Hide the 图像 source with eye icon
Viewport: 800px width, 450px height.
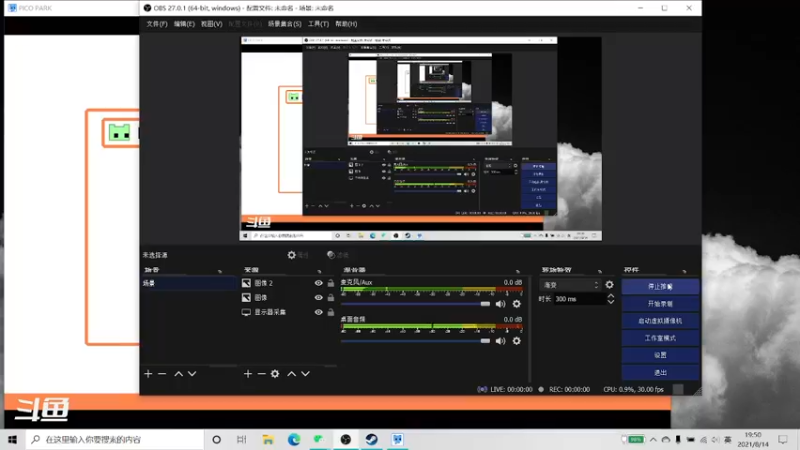[318, 297]
